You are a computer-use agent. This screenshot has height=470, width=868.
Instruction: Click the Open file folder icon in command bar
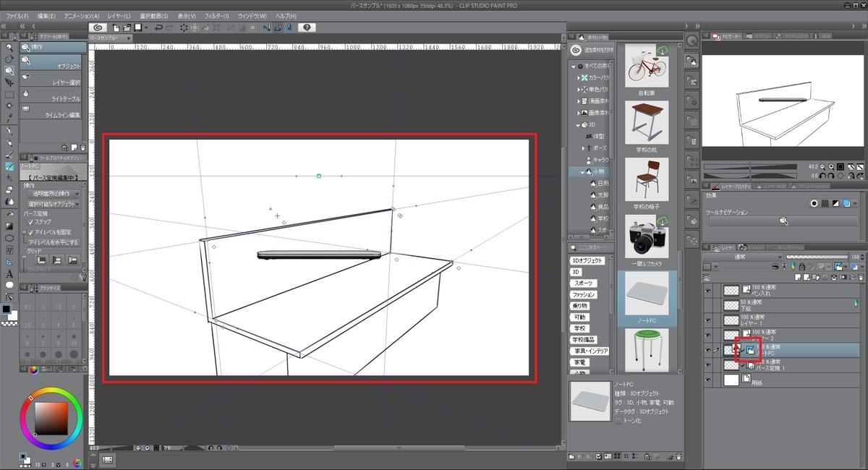tap(127, 27)
